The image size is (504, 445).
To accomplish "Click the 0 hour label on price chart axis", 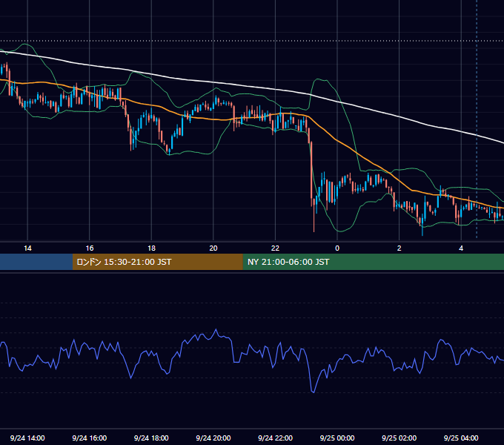I will coord(337,248).
